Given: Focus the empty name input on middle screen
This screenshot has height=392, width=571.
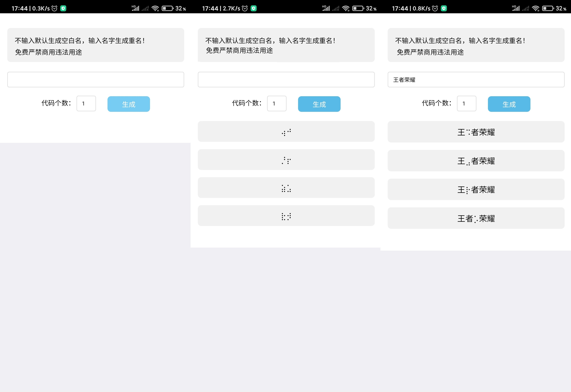Looking at the screenshot, I should [286, 80].
